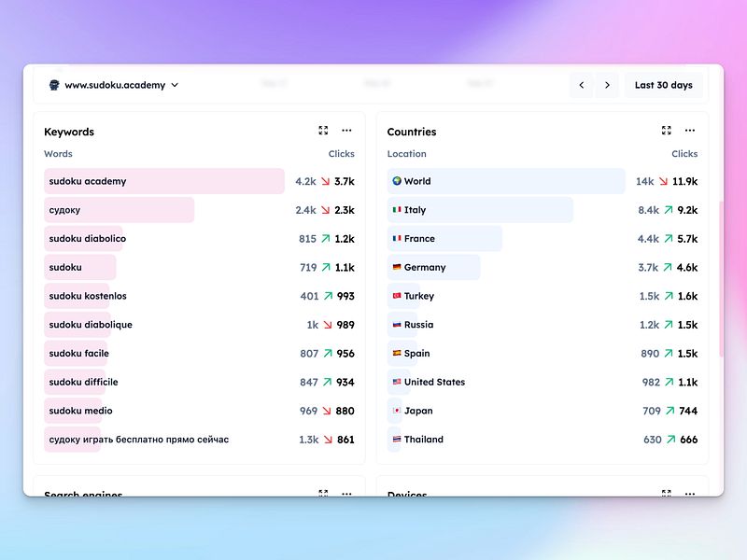Select the 'sudoku kostenlos' keyword row

199,296
